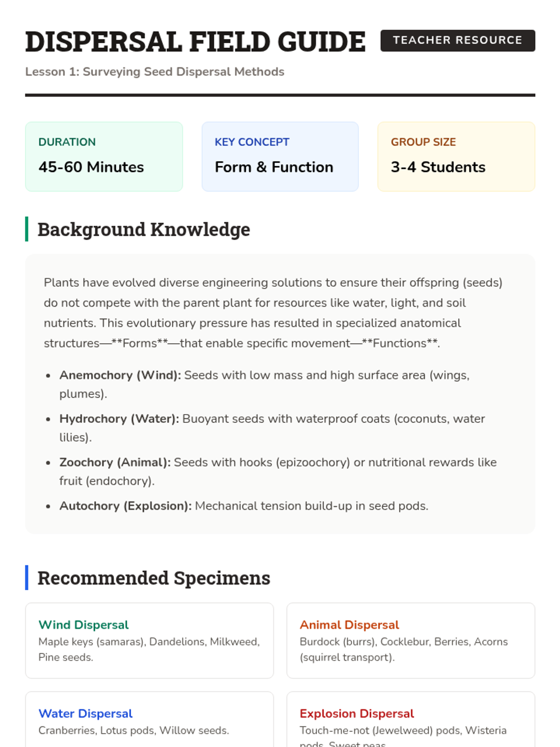
Task: Open the Wind Dispersal card title
Action: [x=84, y=625]
